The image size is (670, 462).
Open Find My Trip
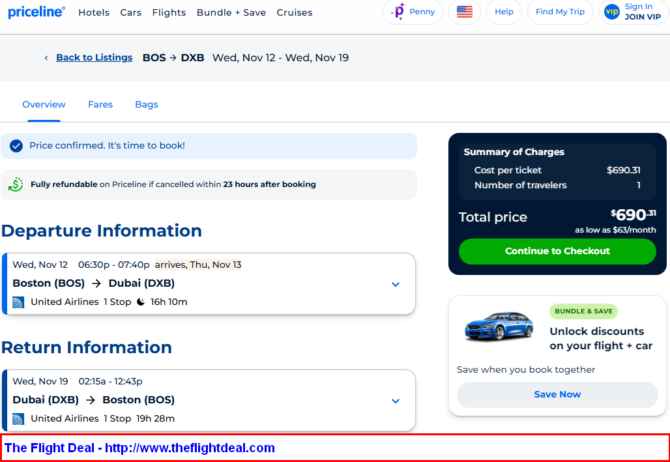(x=560, y=12)
